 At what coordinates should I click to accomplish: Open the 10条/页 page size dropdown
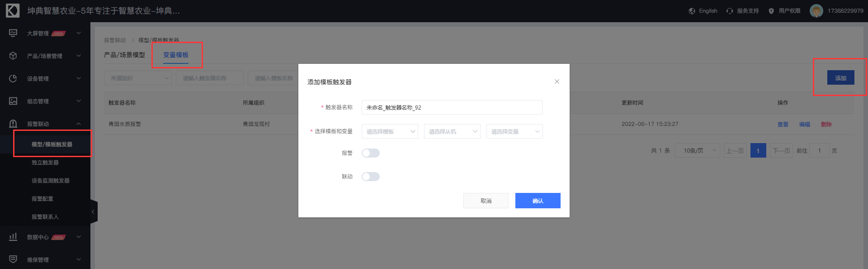pyautogui.click(x=697, y=150)
